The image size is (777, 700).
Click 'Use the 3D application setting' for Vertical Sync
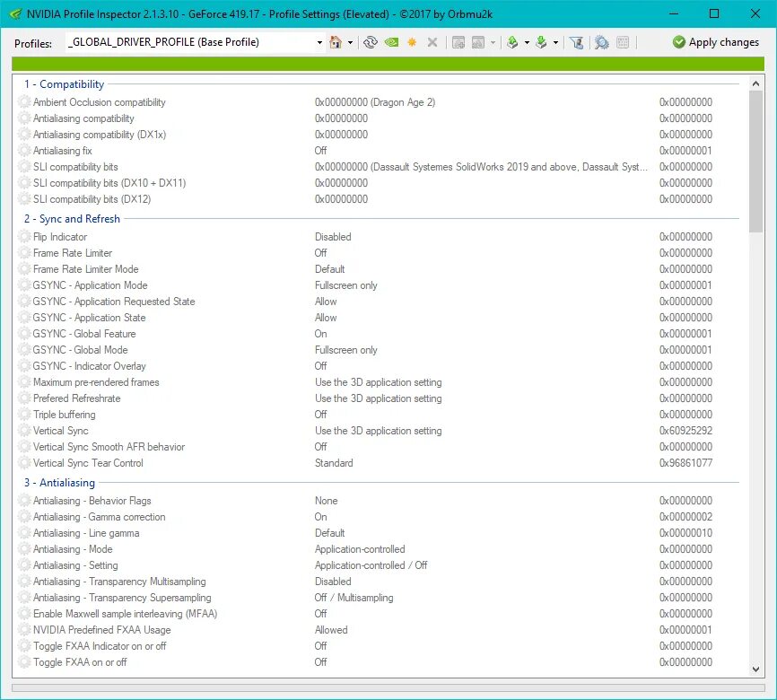pyautogui.click(x=378, y=431)
